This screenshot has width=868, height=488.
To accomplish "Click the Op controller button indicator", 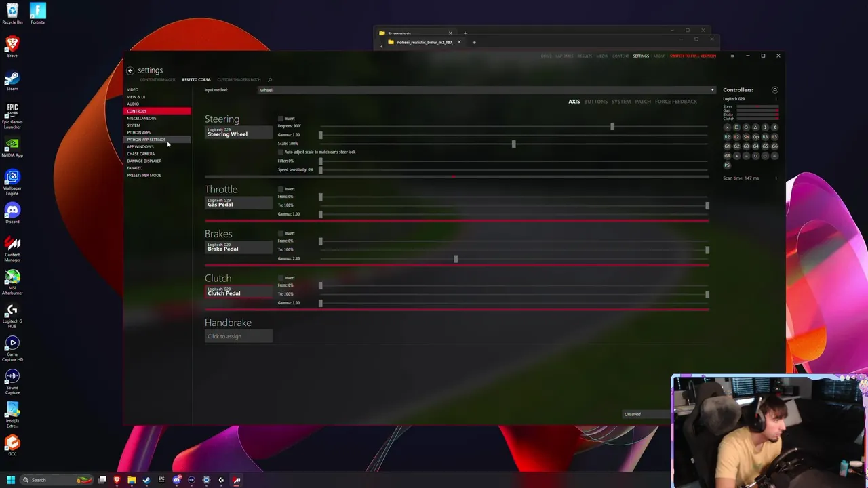I will point(755,137).
